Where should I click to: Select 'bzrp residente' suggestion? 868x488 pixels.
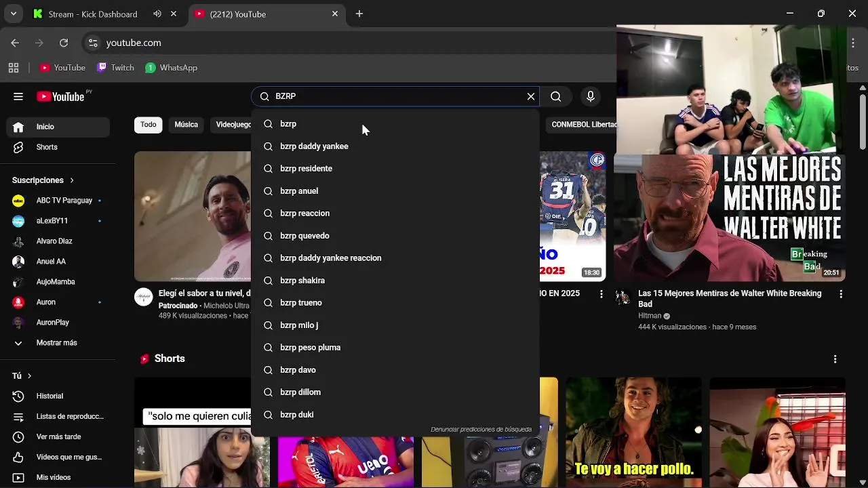click(395, 169)
